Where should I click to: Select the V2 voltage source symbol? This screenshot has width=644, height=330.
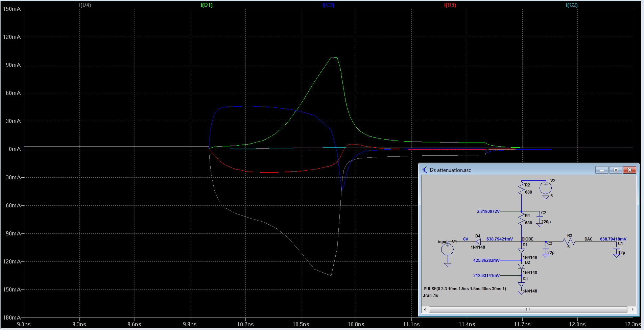[546, 188]
